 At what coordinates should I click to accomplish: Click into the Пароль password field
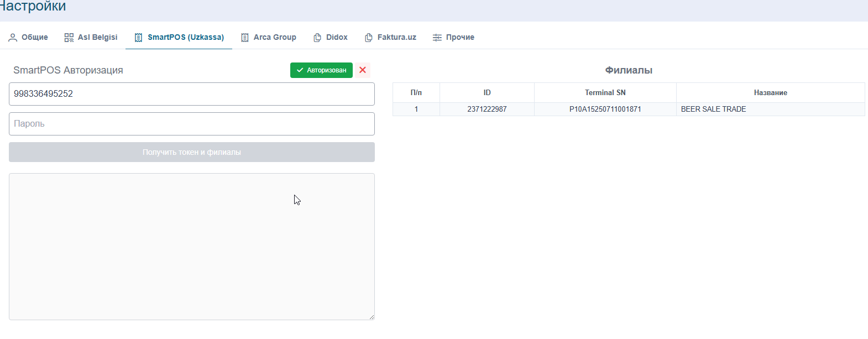[191, 124]
